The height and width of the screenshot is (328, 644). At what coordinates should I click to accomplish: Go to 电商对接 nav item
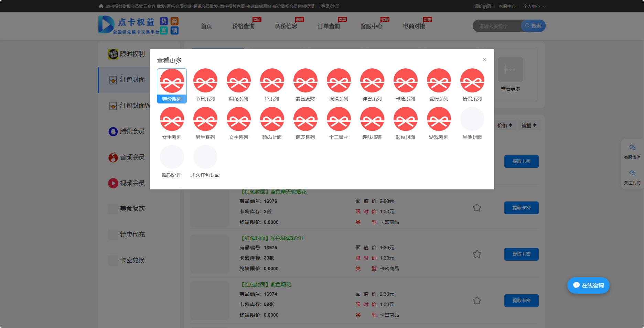414,26
